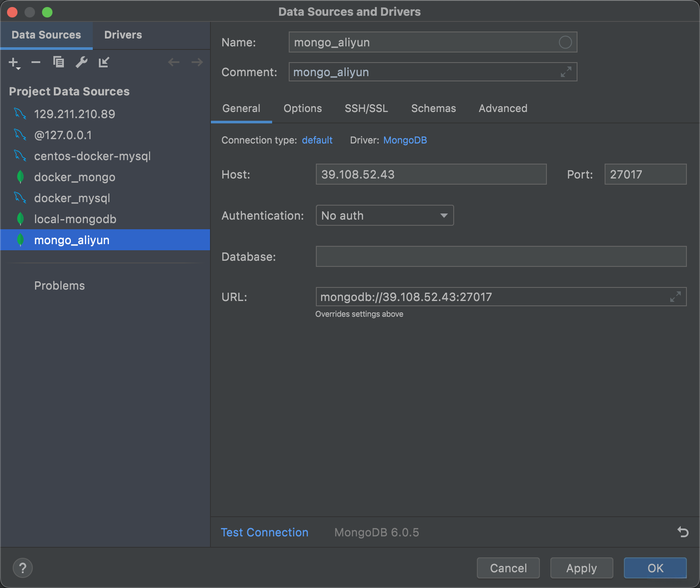This screenshot has width=700, height=588.
Task: Switch to the Drivers tab
Action: 123,35
